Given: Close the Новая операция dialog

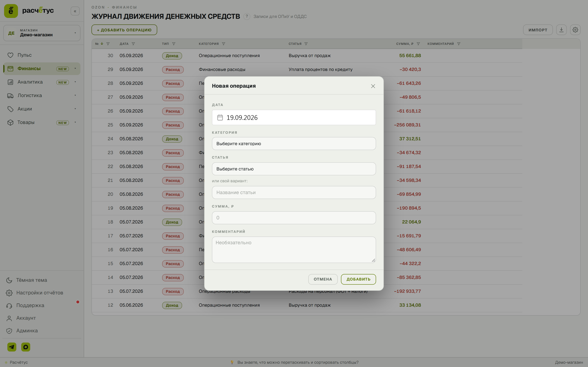Looking at the screenshot, I should 373,86.
